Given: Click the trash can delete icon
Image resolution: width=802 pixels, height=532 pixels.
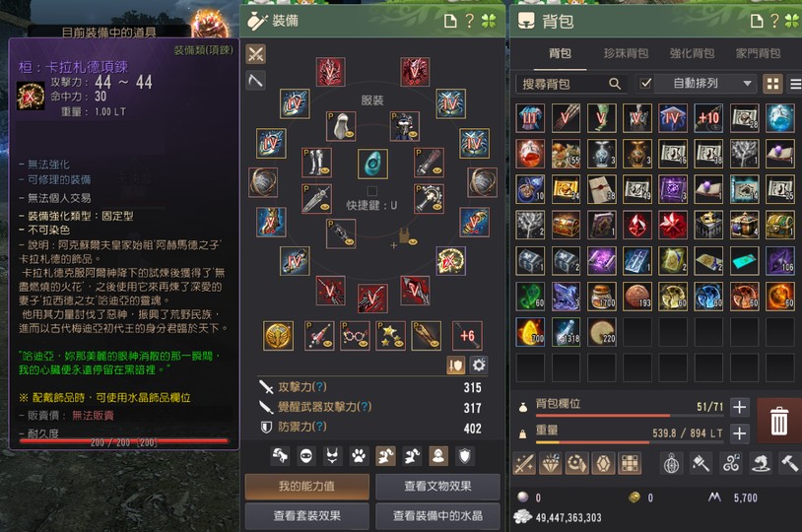Looking at the screenshot, I should click(x=779, y=421).
